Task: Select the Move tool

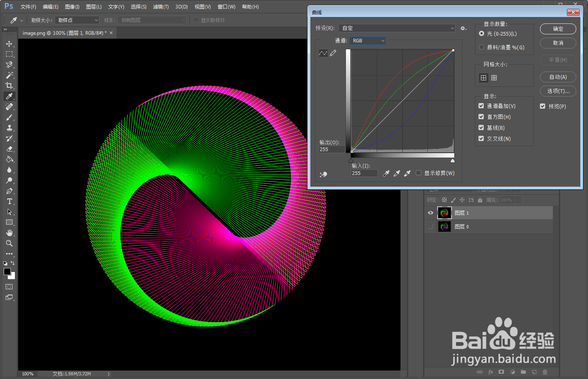Action: tap(9, 44)
